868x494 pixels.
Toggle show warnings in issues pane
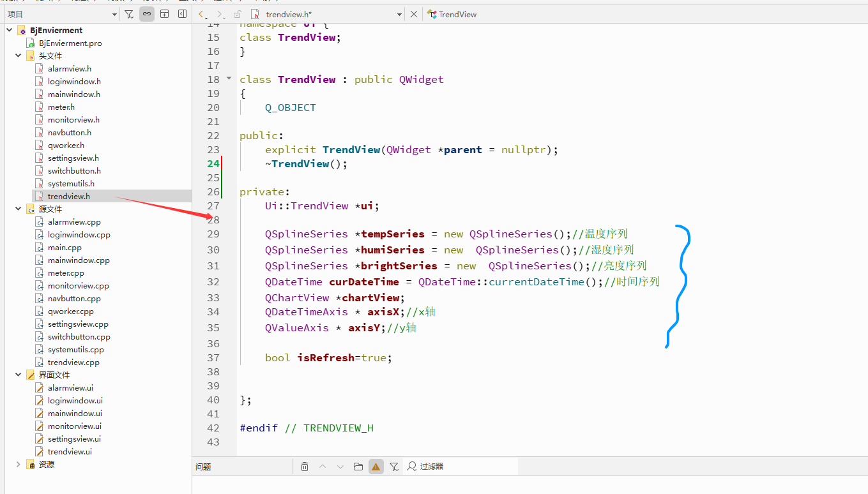tap(376, 467)
